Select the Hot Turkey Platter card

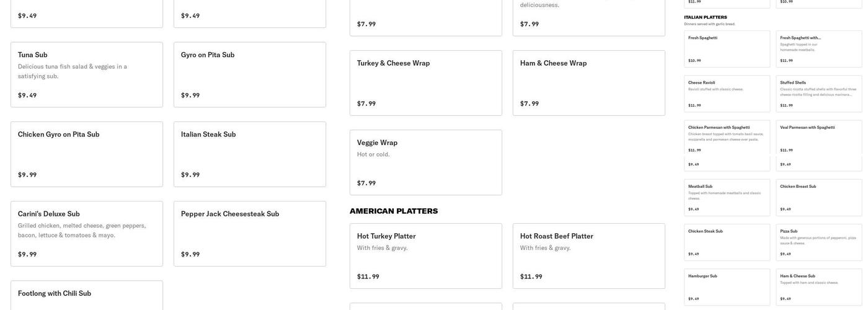pos(425,255)
